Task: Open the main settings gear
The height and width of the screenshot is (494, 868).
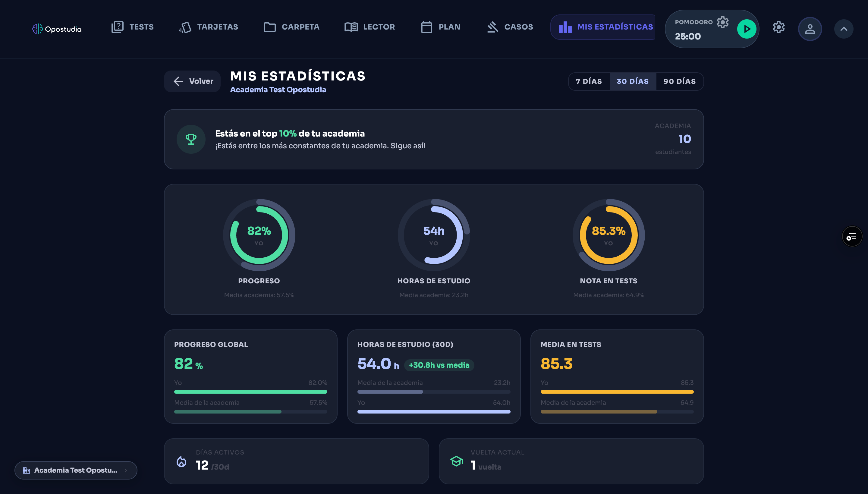Action: [778, 27]
